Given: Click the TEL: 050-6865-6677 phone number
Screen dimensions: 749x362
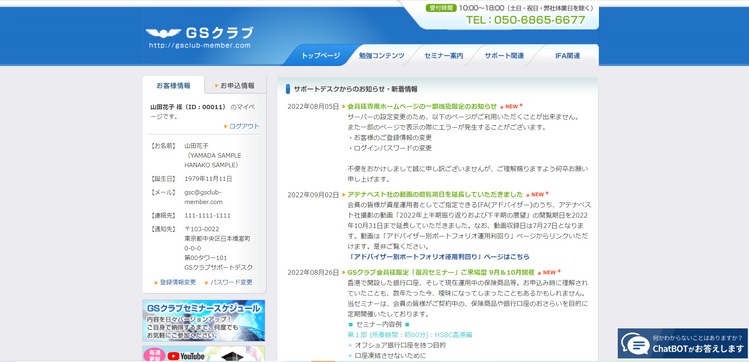Looking at the screenshot, I should (525, 20).
